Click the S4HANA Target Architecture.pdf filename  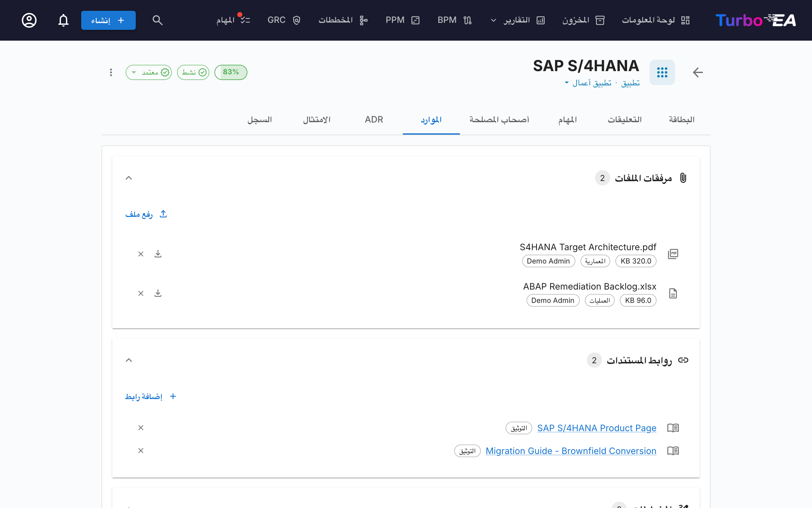point(588,247)
